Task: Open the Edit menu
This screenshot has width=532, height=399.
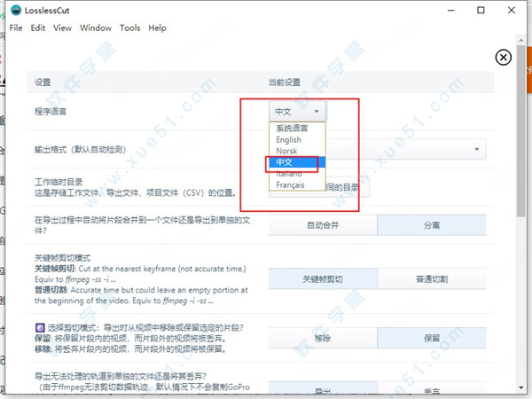Action: (x=38, y=27)
